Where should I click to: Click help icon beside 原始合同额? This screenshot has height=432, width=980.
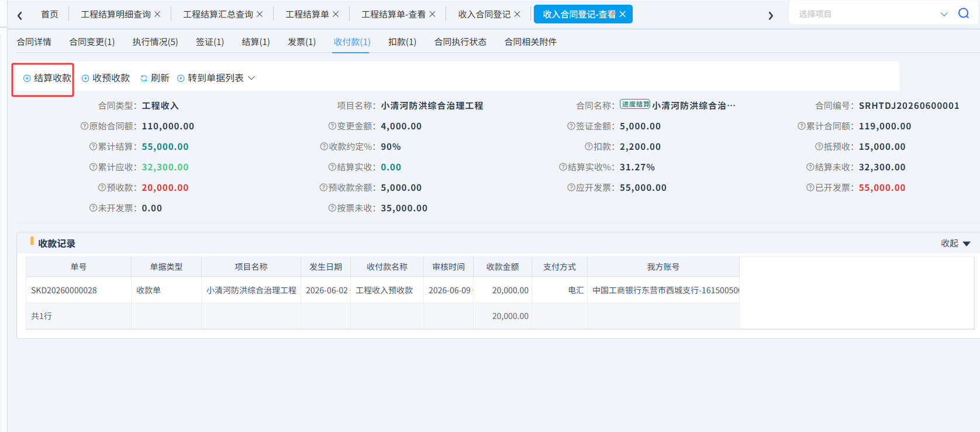click(84, 126)
